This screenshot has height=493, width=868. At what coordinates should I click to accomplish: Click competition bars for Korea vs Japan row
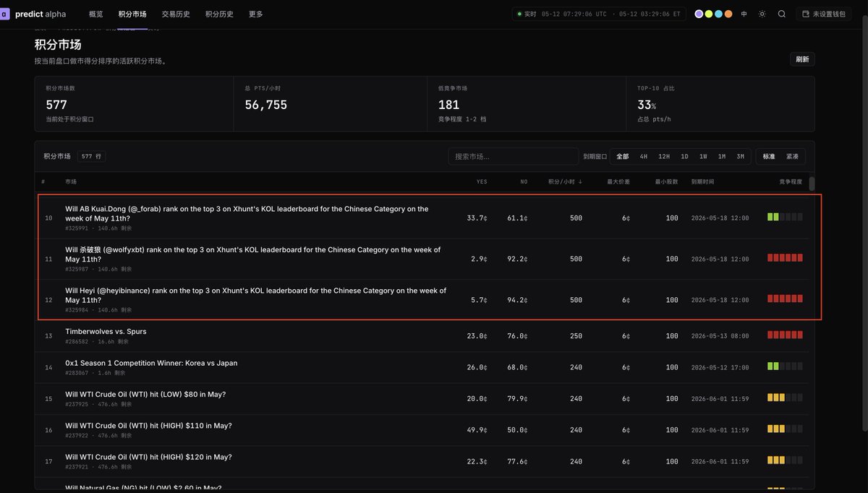point(785,366)
